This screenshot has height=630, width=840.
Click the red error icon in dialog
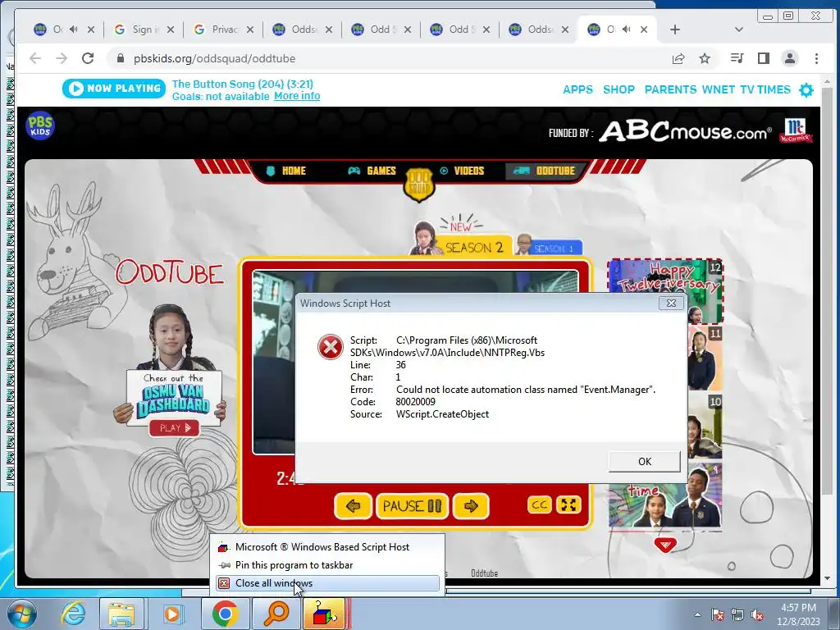click(331, 347)
